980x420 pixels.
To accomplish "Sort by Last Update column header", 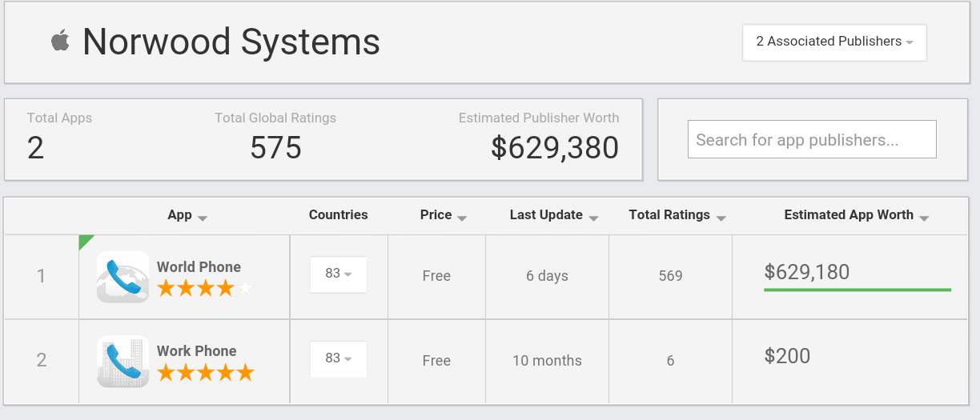I will 554,215.
